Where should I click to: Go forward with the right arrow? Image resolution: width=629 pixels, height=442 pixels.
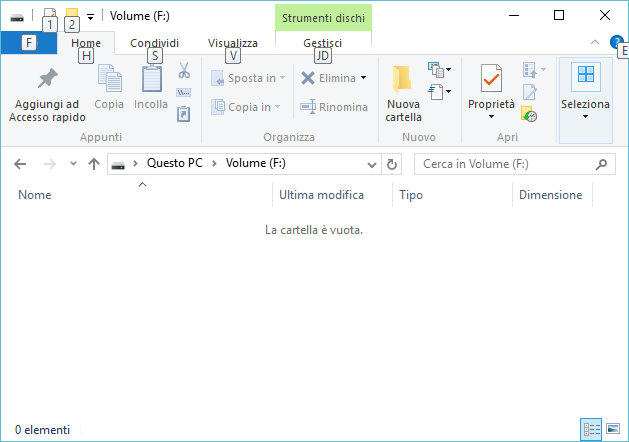coord(50,164)
